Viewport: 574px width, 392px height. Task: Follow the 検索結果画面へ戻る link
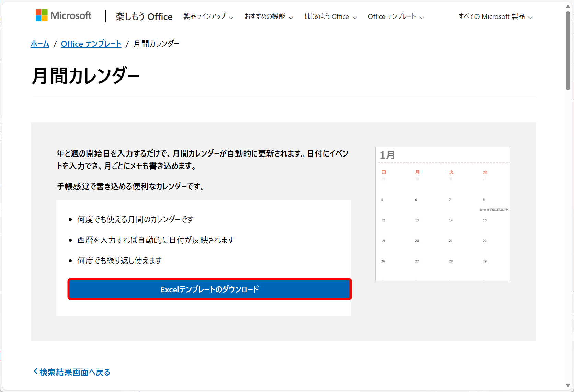point(74,372)
